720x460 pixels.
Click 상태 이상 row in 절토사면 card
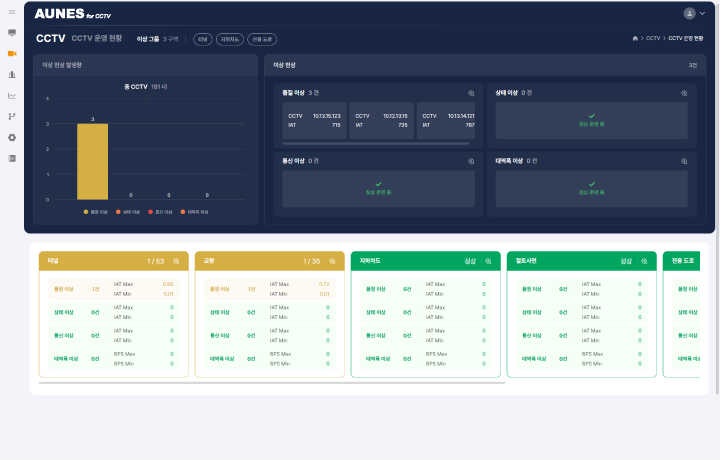582,312
